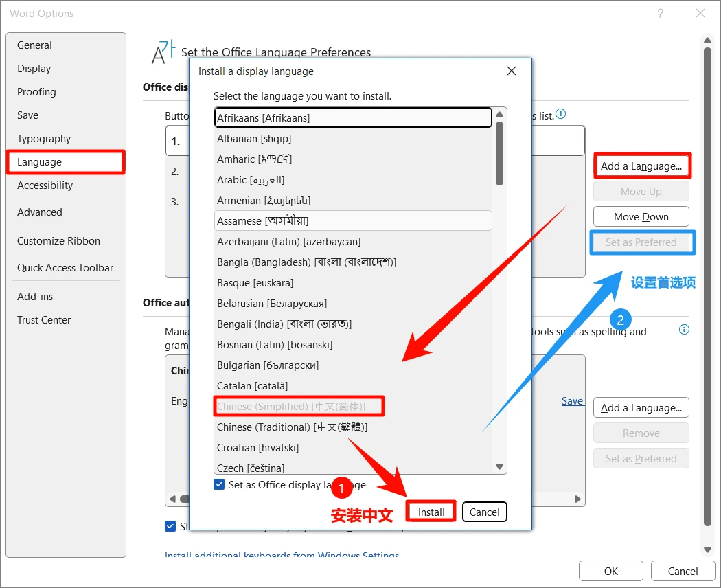Select Basque [euskara]
This screenshot has height=588, width=721.
pyautogui.click(x=353, y=283)
